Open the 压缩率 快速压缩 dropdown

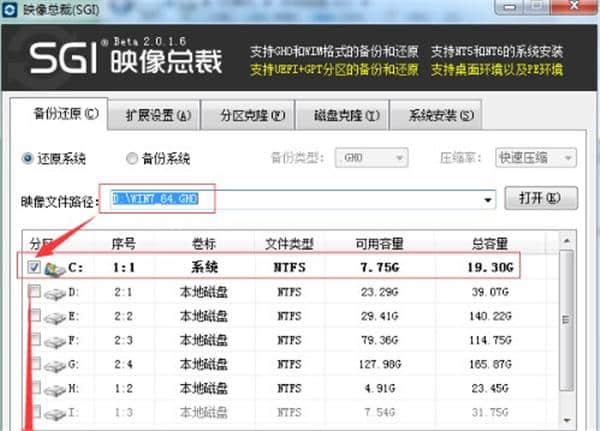pos(540,158)
